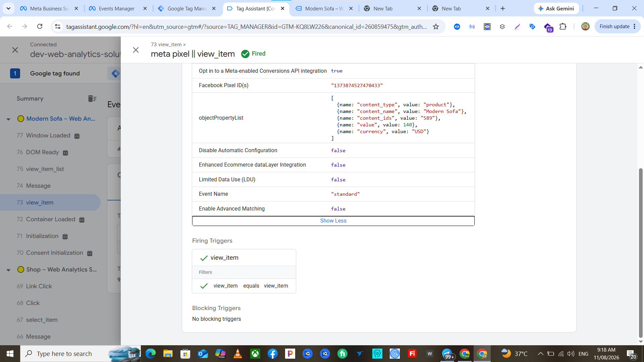Show hidden system tray icons
The image size is (644, 362).
(x=540, y=354)
